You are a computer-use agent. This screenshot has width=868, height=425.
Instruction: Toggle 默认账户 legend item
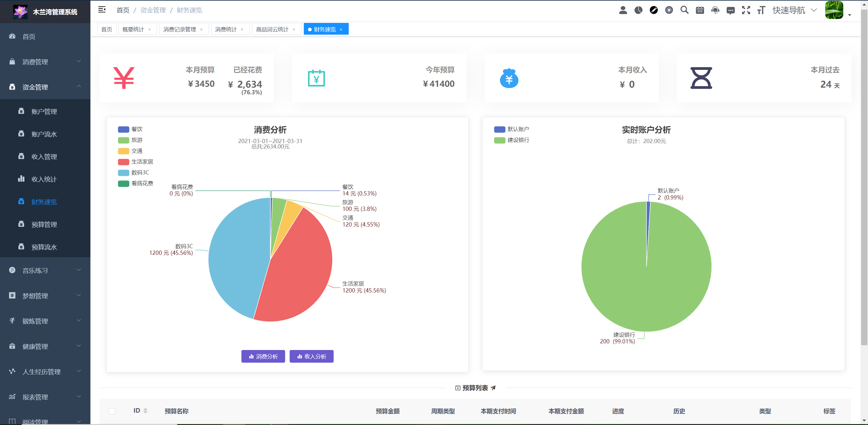[x=511, y=129]
